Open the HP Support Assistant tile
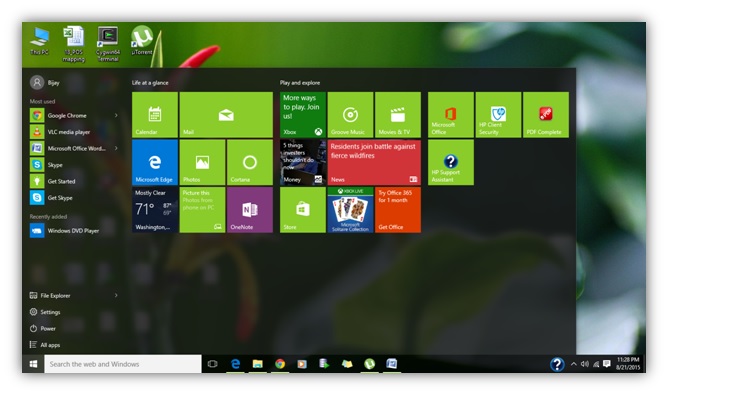This screenshot has width=736, height=395. click(451, 162)
